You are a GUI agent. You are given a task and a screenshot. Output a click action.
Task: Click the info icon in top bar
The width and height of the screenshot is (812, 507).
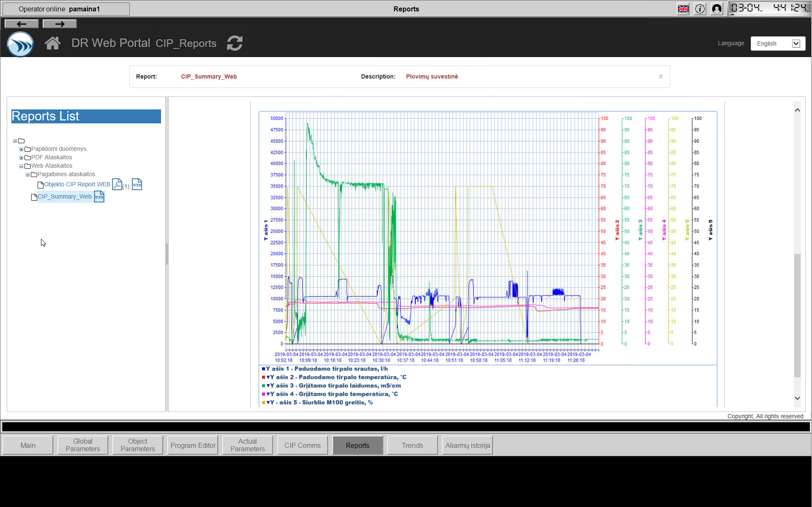(x=700, y=9)
